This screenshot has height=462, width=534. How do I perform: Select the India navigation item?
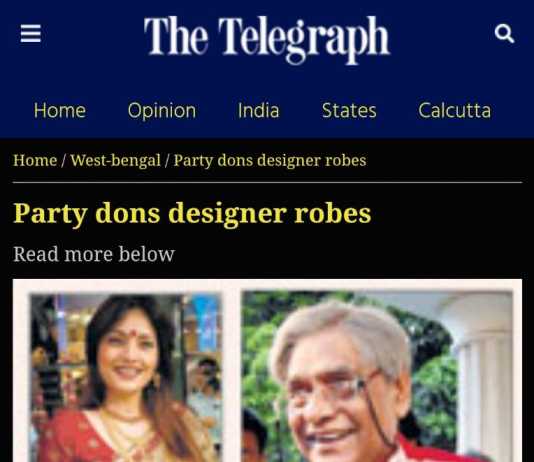pos(258,110)
